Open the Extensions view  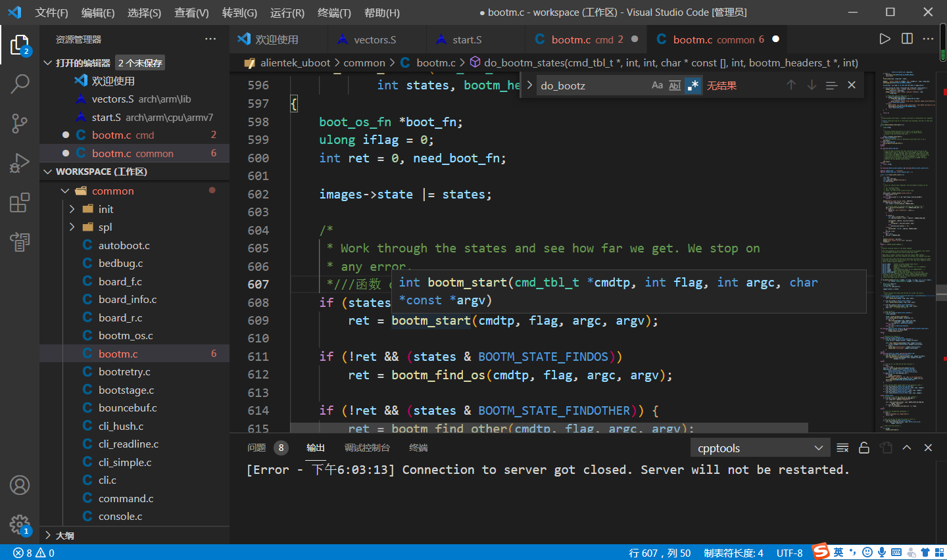click(20, 202)
